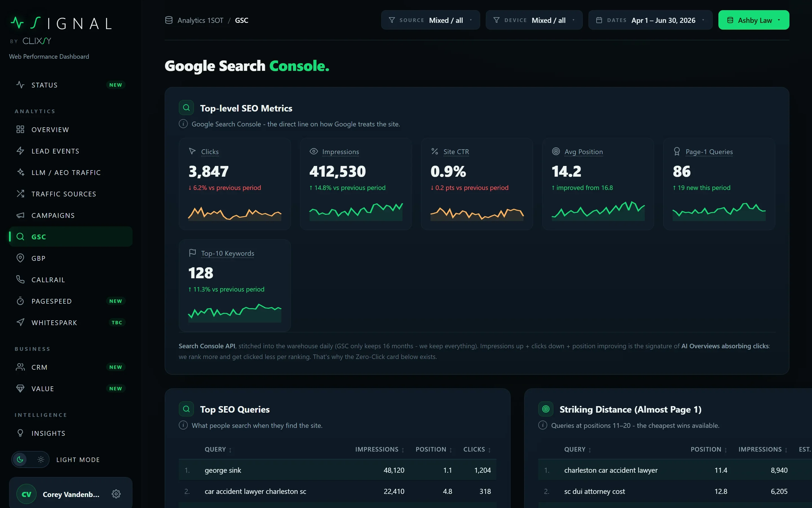Switch to light mode with sun toggle

coord(41,459)
